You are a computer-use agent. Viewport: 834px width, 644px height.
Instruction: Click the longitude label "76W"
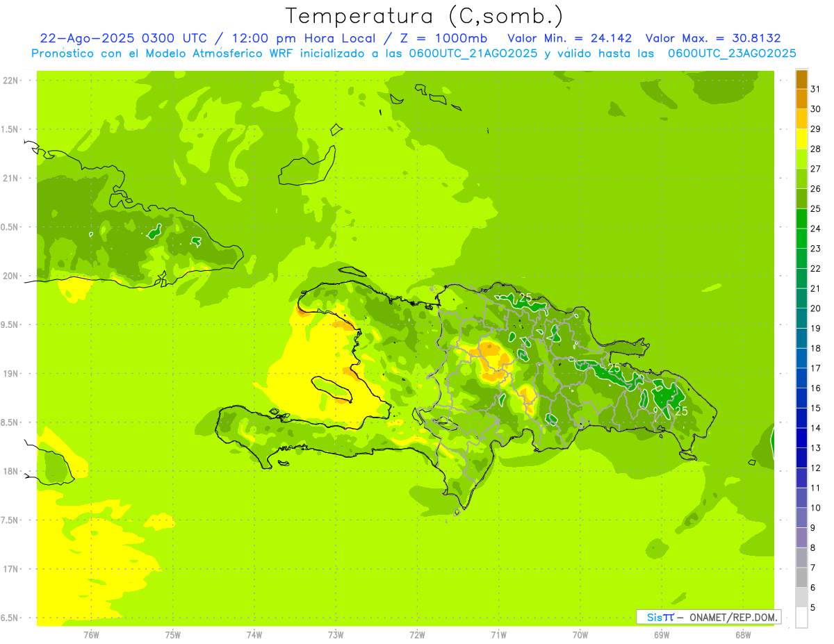click(91, 635)
